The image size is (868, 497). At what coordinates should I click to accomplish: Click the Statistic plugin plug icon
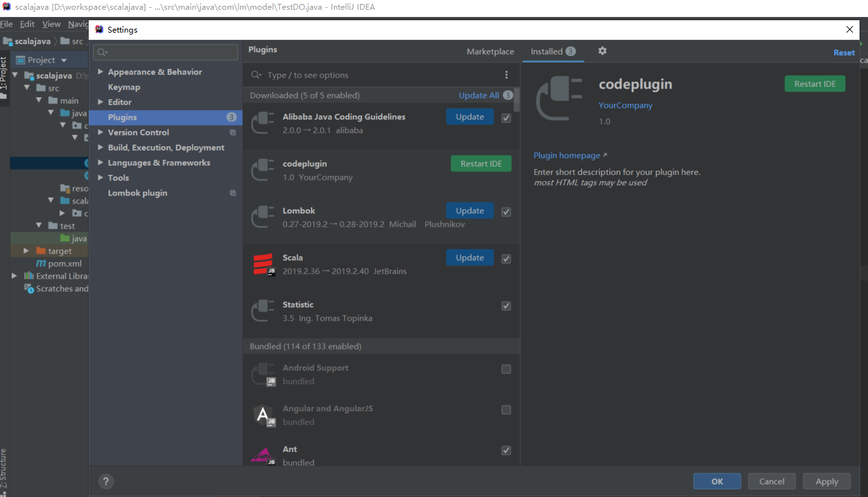pos(263,311)
